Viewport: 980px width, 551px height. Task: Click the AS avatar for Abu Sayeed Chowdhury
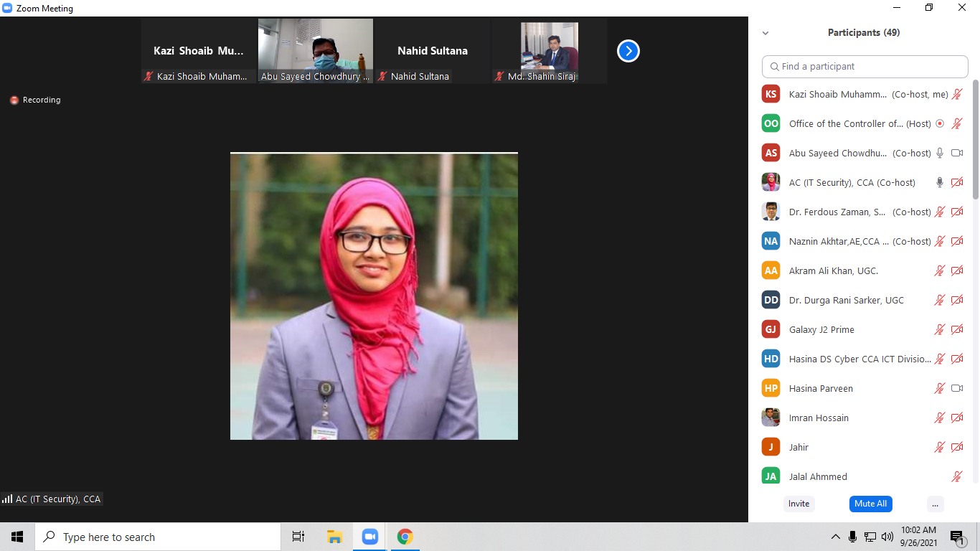pos(771,153)
